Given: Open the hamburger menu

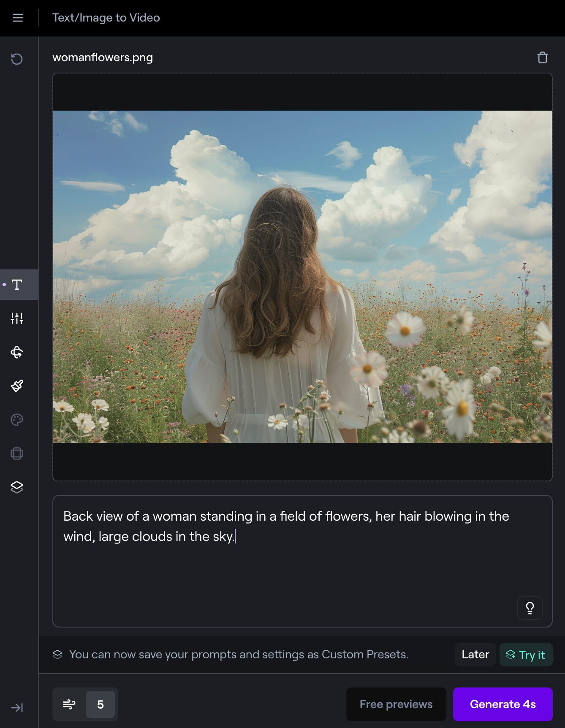Looking at the screenshot, I should click(x=18, y=18).
